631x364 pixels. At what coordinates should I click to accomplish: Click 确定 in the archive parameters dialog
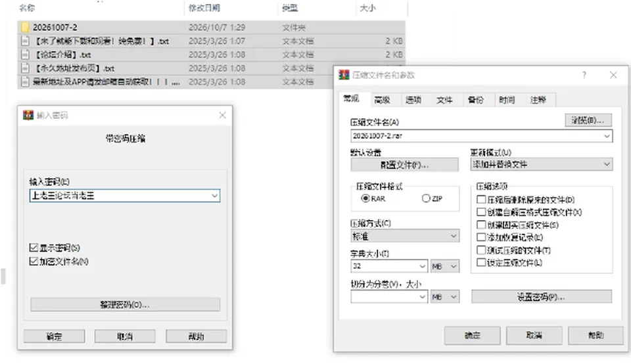tap(473, 335)
